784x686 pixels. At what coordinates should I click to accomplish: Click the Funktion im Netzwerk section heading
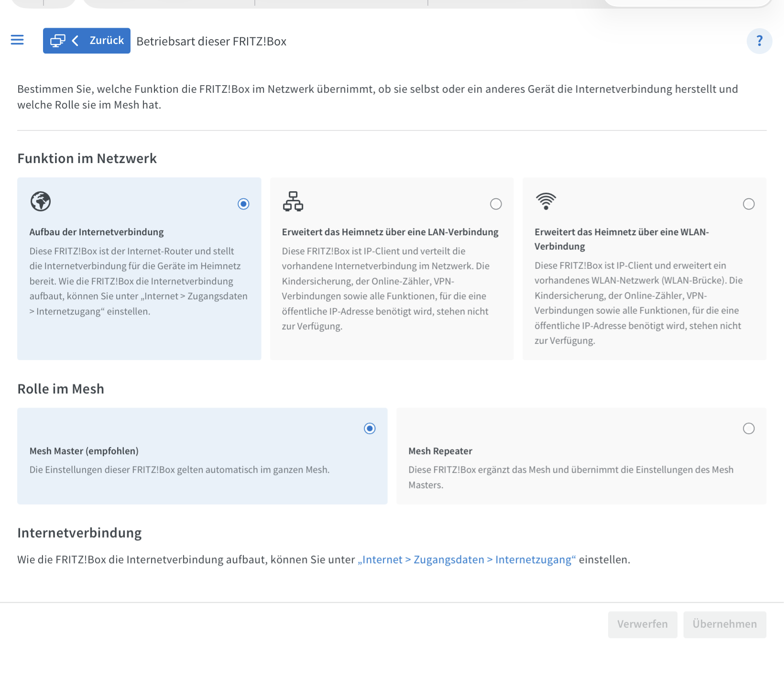(87, 159)
